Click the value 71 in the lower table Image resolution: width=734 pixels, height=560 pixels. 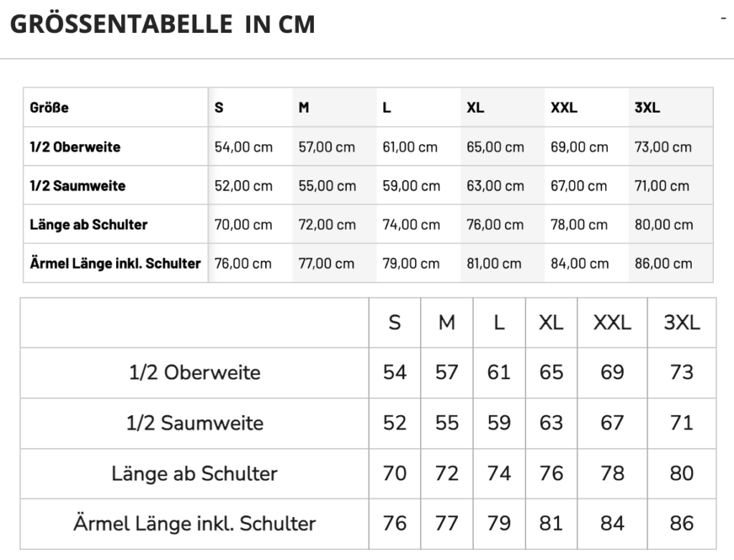[682, 423]
